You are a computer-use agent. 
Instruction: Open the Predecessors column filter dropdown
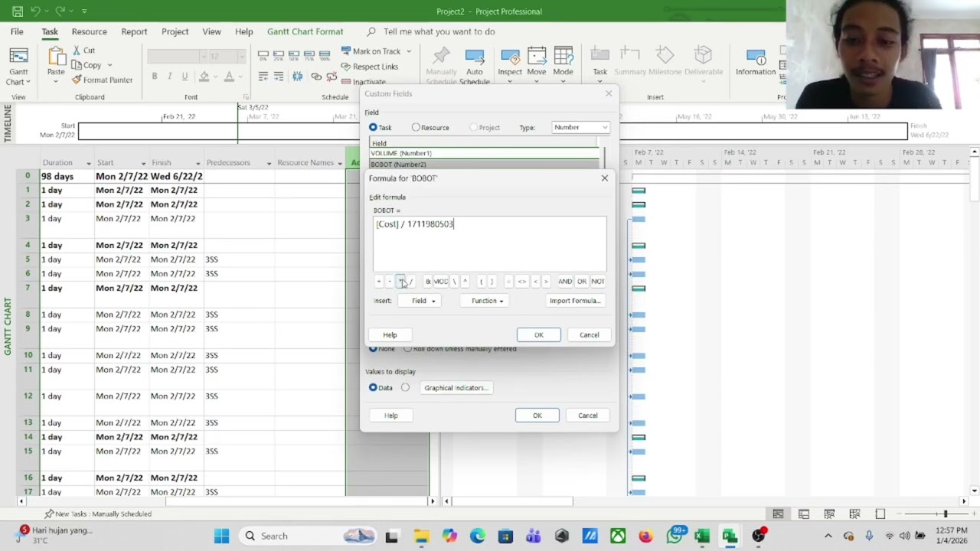click(269, 163)
